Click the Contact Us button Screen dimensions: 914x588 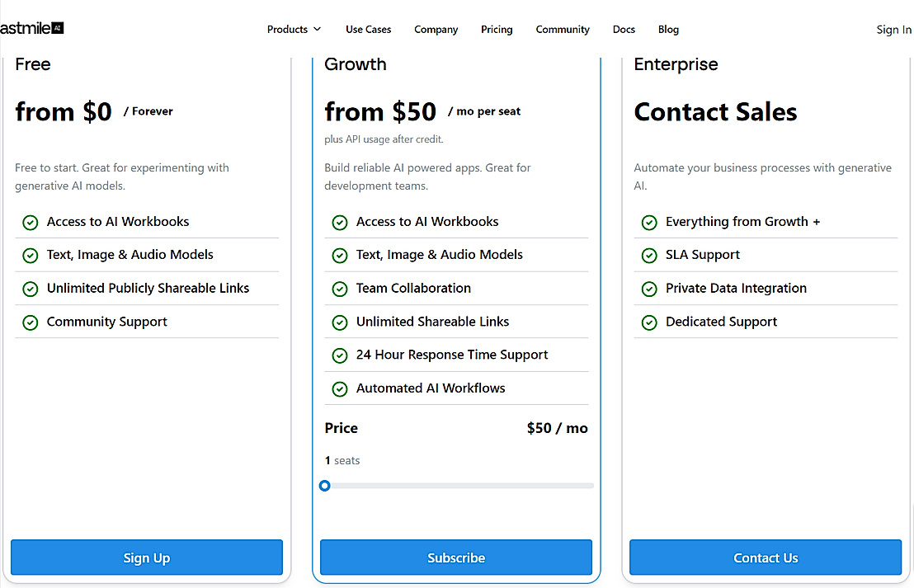coord(765,557)
